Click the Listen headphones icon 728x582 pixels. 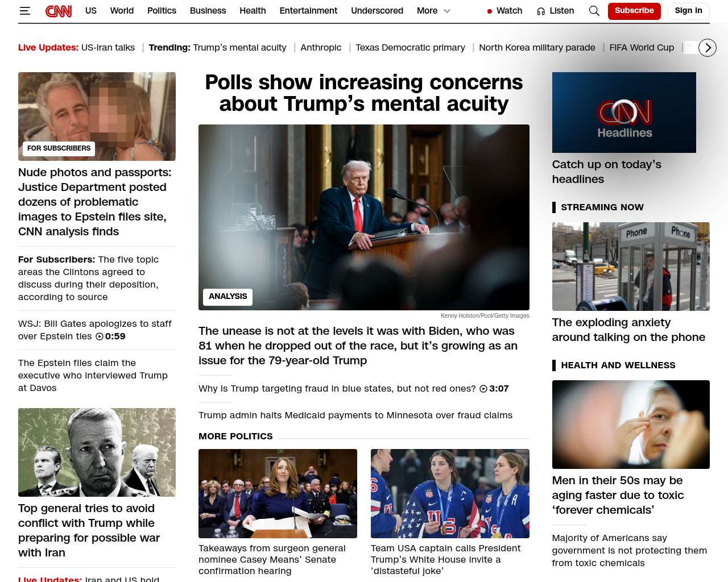point(541,11)
